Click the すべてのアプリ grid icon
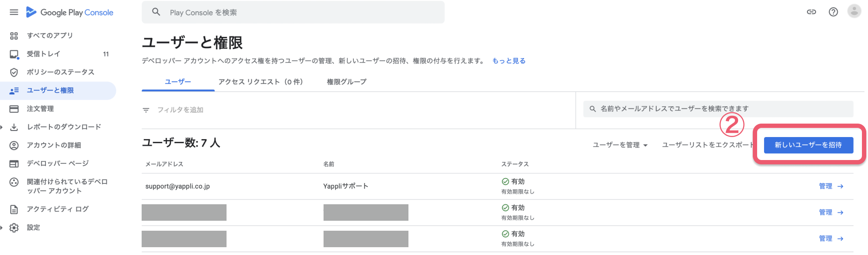The image size is (868, 255). tap(14, 36)
